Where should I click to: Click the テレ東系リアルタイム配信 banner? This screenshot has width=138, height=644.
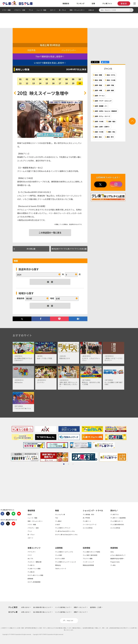coord(108,197)
